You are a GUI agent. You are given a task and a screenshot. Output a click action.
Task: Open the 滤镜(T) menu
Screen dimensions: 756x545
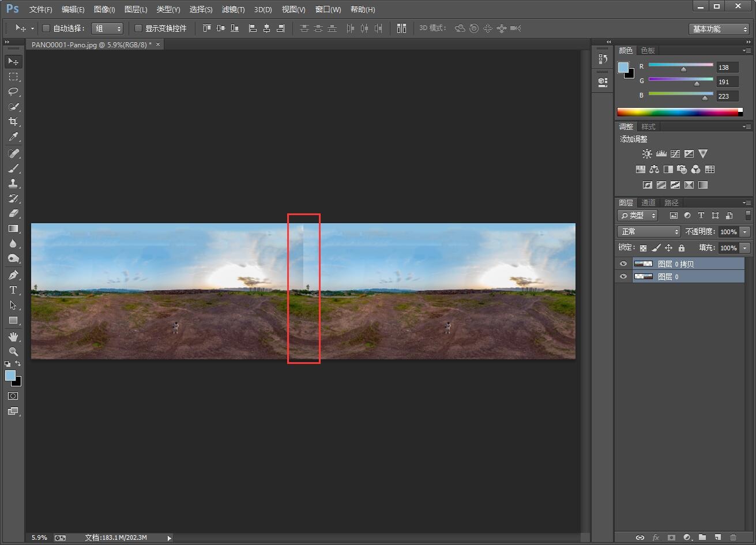(233, 10)
